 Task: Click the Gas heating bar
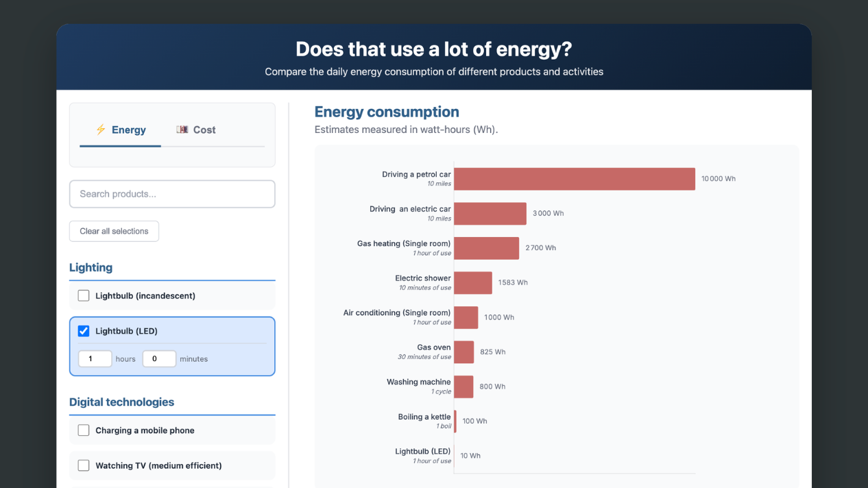point(486,248)
